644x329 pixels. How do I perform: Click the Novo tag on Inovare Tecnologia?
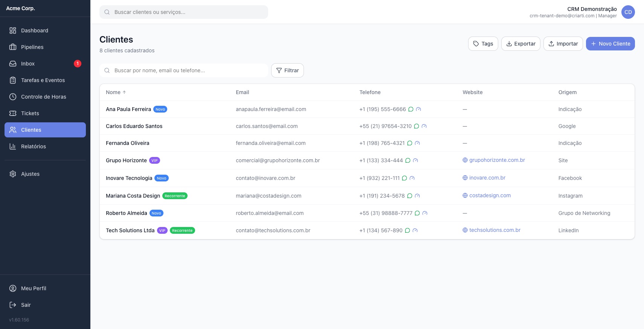point(162,178)
